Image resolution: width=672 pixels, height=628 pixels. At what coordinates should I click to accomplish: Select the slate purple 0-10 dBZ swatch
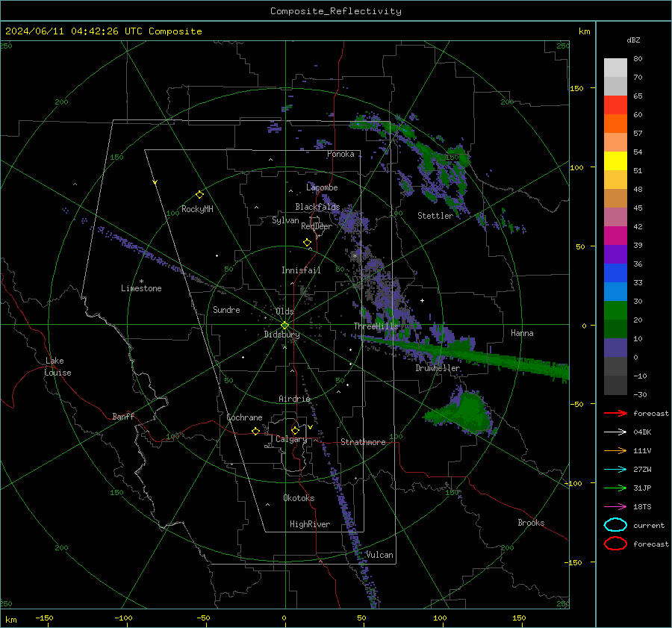point(615,348)
